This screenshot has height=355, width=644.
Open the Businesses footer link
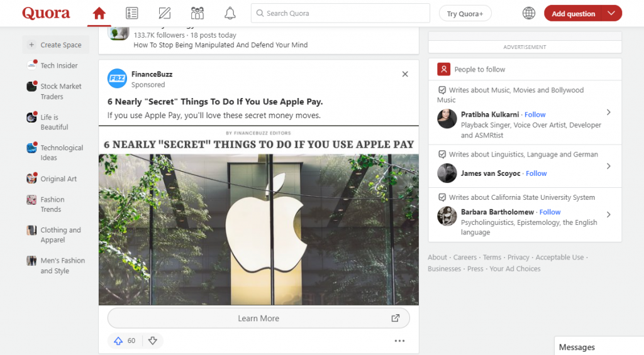pyautogui.click(x=445, y=269)
